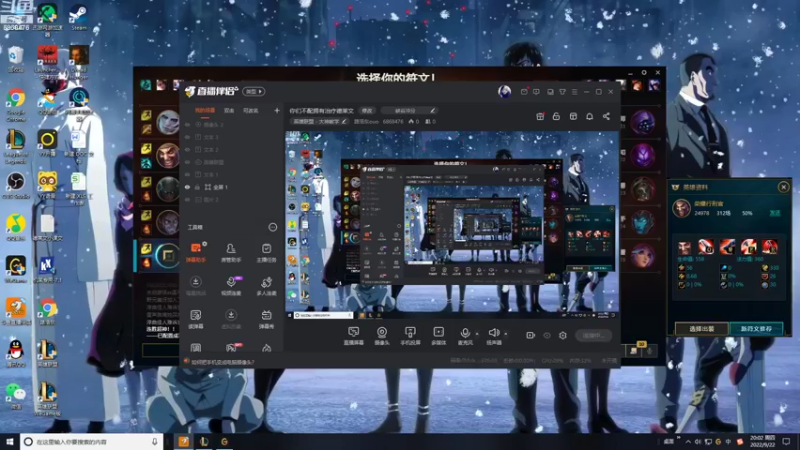This screenshot has height=450, width=800.
Task: Click the lock icon in the streaming toolbar
Action: (556, 116)
